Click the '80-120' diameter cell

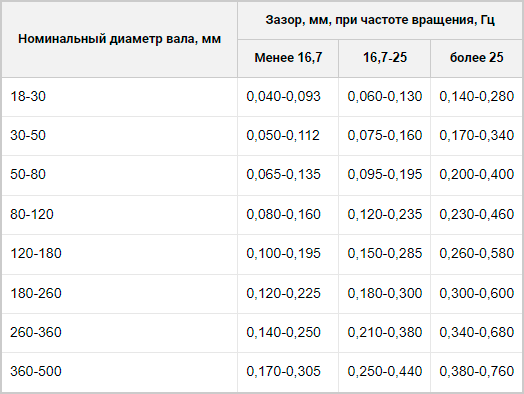(119, 215)
